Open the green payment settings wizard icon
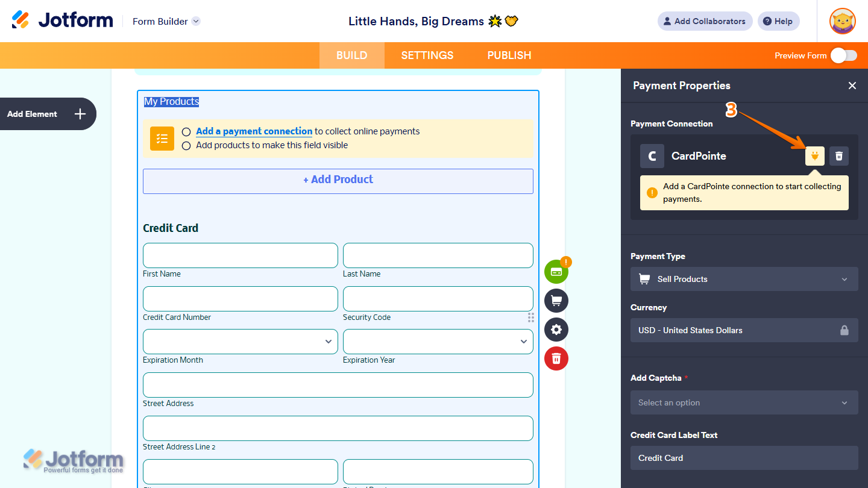The width and height of the screenshot is (868, 488). point(556,272)
